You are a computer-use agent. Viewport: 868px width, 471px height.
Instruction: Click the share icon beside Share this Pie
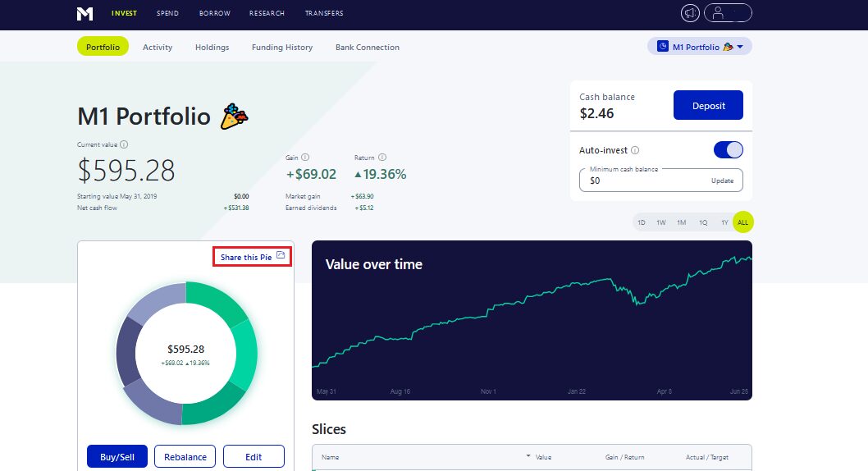pyautogui.click(x=281, y=255)
